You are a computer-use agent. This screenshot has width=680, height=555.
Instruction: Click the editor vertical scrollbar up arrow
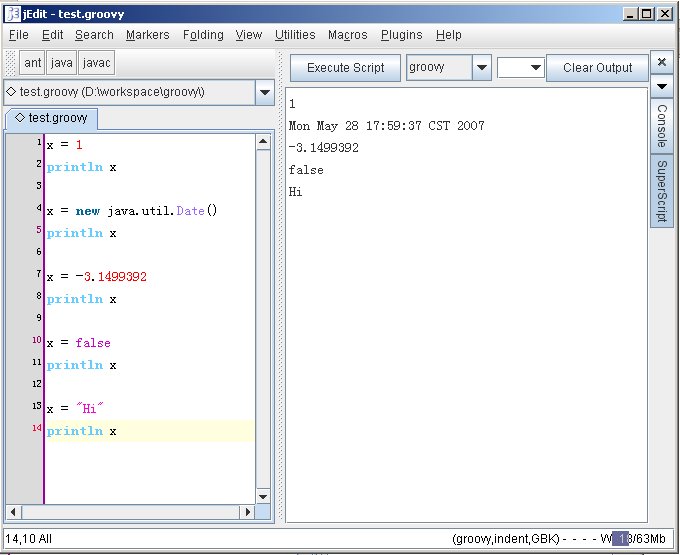tap(263, 142)
